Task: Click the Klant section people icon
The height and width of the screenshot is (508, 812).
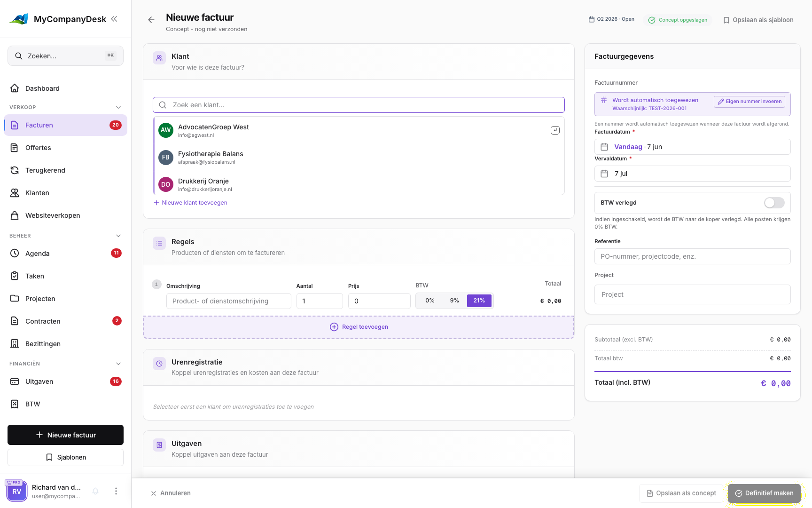Action: 159,58
